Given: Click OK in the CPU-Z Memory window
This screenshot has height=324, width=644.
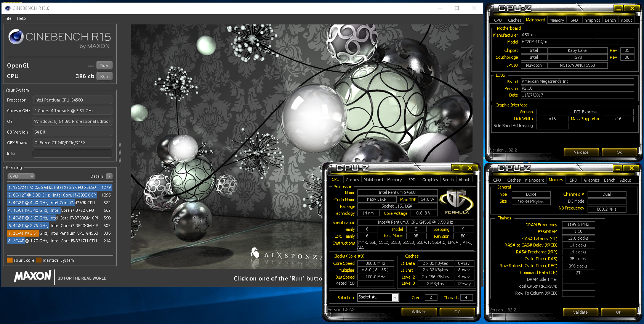Looking at the screenshot, I should point(618,312).
